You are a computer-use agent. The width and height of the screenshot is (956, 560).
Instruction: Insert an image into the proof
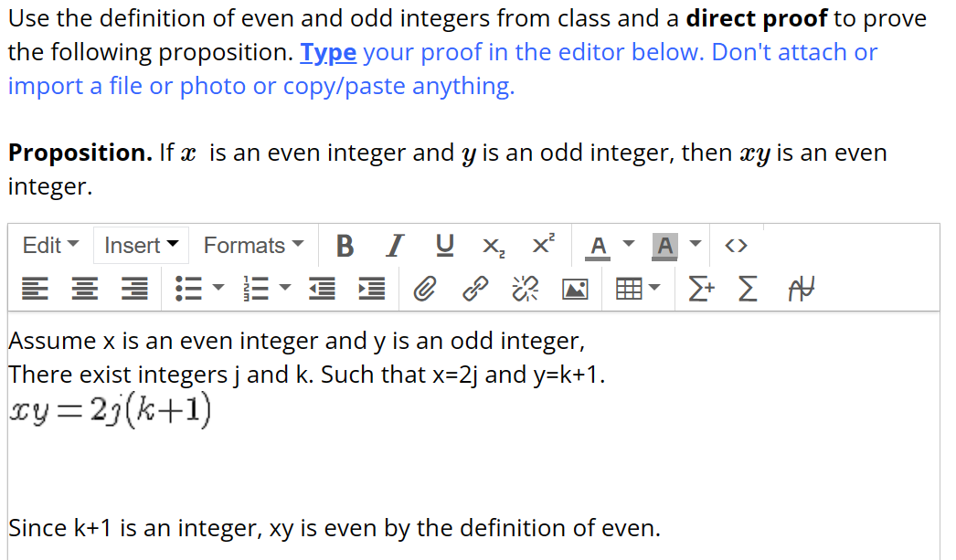click(576, 289)
